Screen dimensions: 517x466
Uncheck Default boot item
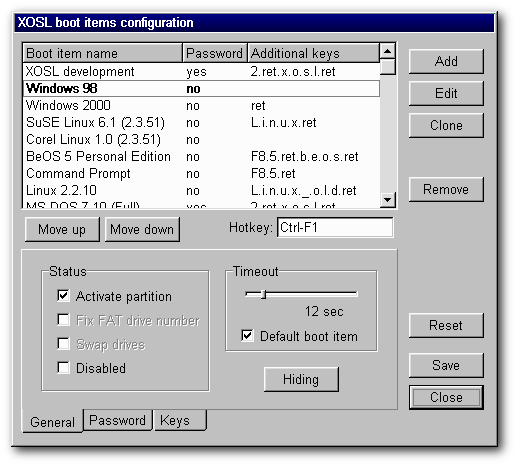tap(247, 335)
